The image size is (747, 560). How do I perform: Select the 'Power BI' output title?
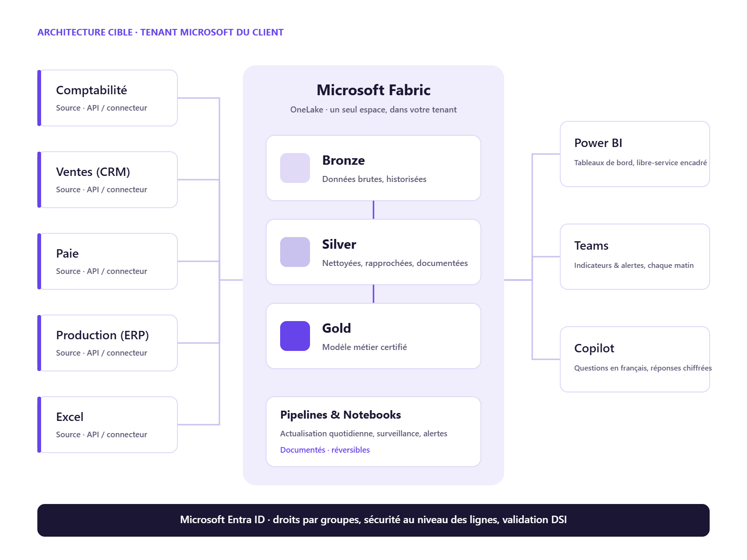[x=598, y=143]
